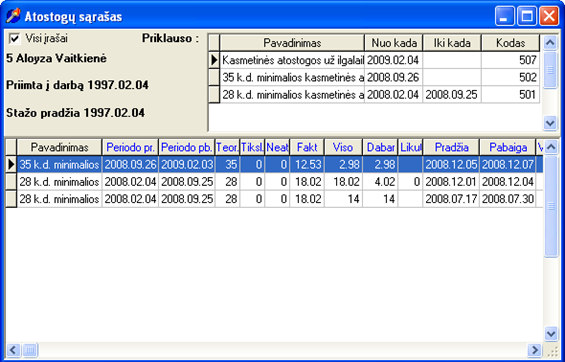
Task: Click horizontal scrollbar thumb
Action: [x=30, y=349]
